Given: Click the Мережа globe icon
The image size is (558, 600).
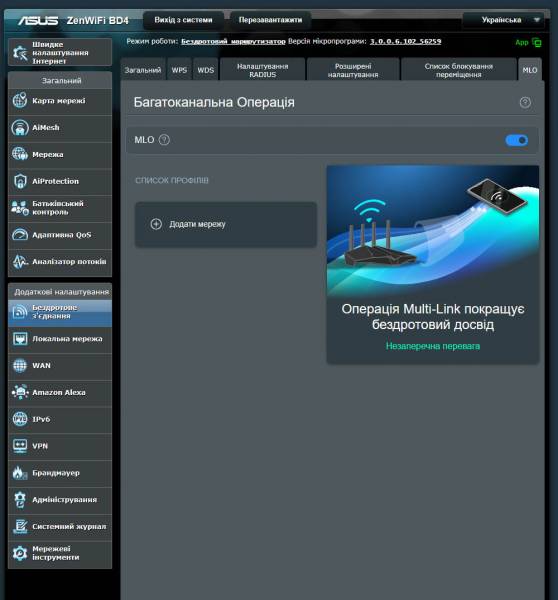Looking at the screenshot, I should (20, 154).
